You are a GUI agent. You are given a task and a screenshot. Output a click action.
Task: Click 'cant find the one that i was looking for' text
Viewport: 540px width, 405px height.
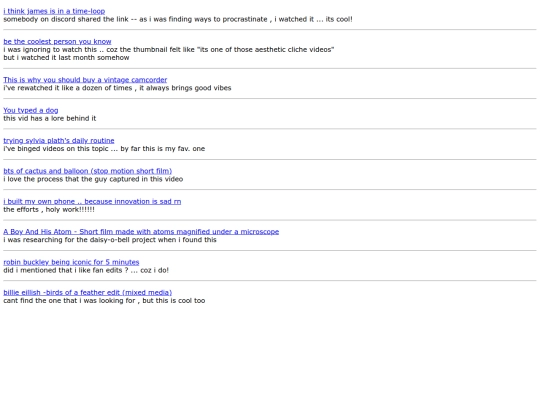coord(69,301)
